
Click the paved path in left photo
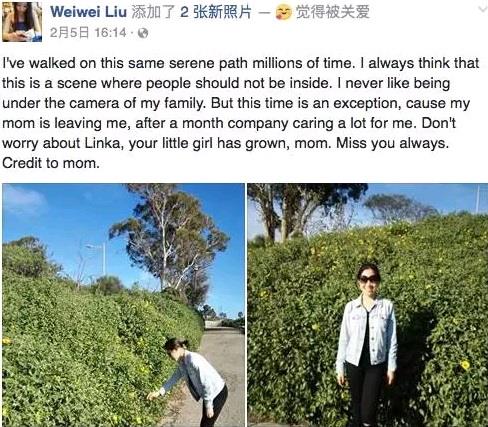222,367
